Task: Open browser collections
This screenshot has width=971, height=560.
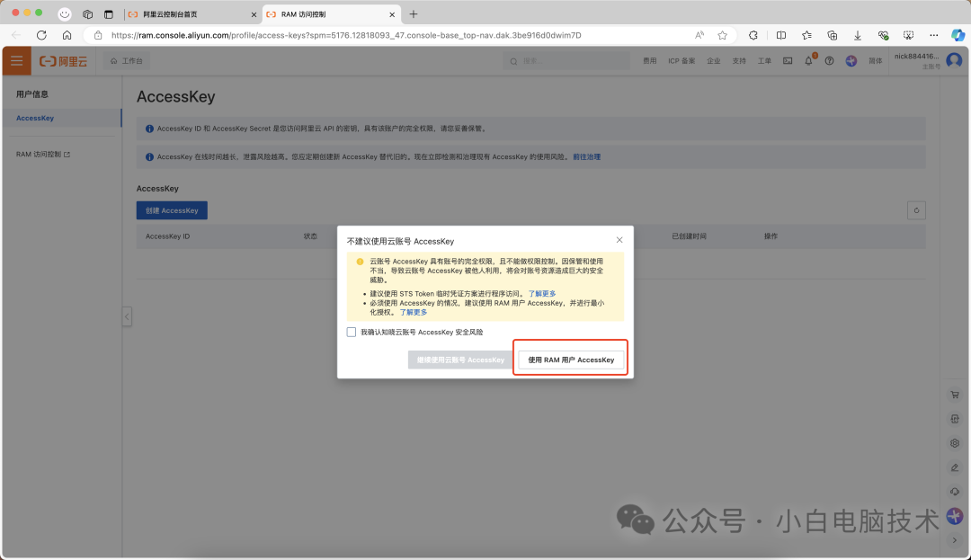Action: coord(832,35)
